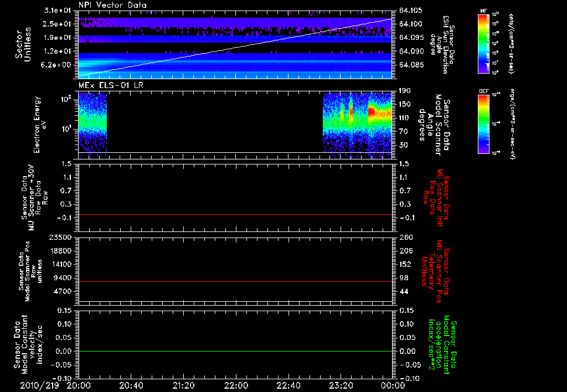Click the '64.105' sun elevation axis value
Viewport: 567px width, 392px height.
click(410, 11)
